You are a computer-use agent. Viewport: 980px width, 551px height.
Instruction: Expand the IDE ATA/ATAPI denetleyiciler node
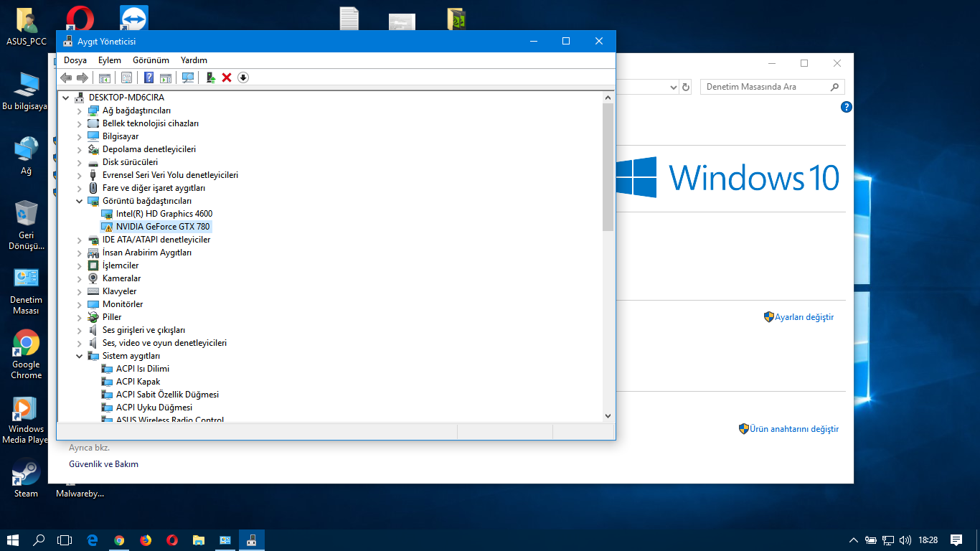(x=79, y=240)
